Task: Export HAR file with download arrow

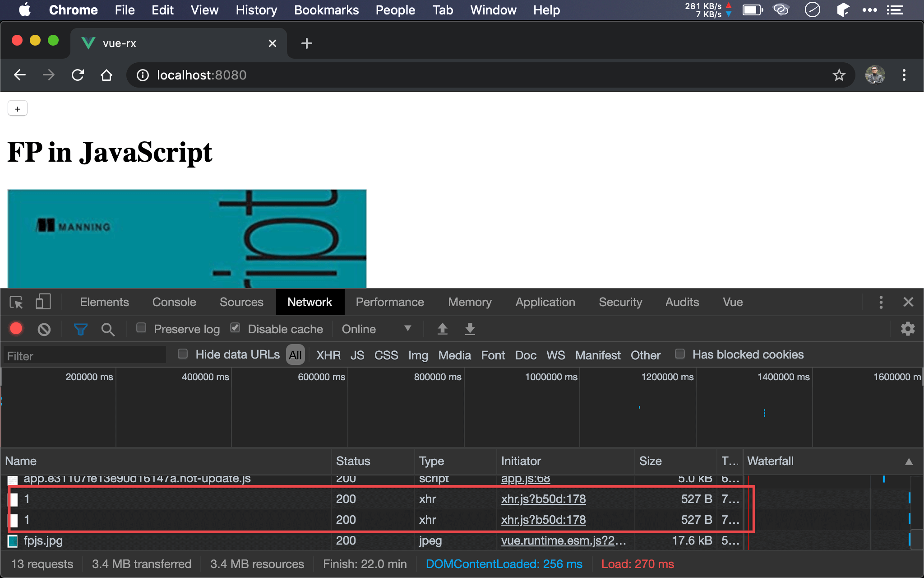Action: [x=470, y=329]
